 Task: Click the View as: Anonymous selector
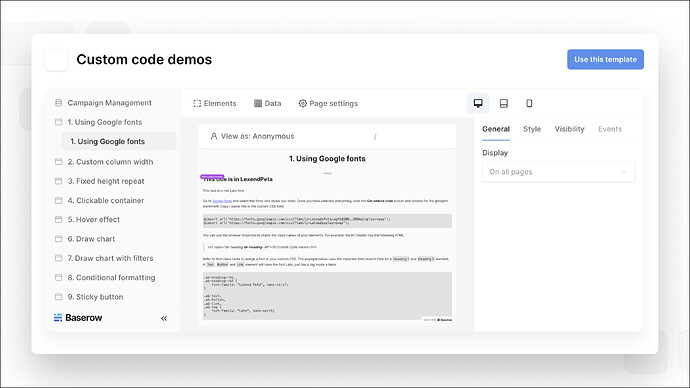tap(253, 136)
